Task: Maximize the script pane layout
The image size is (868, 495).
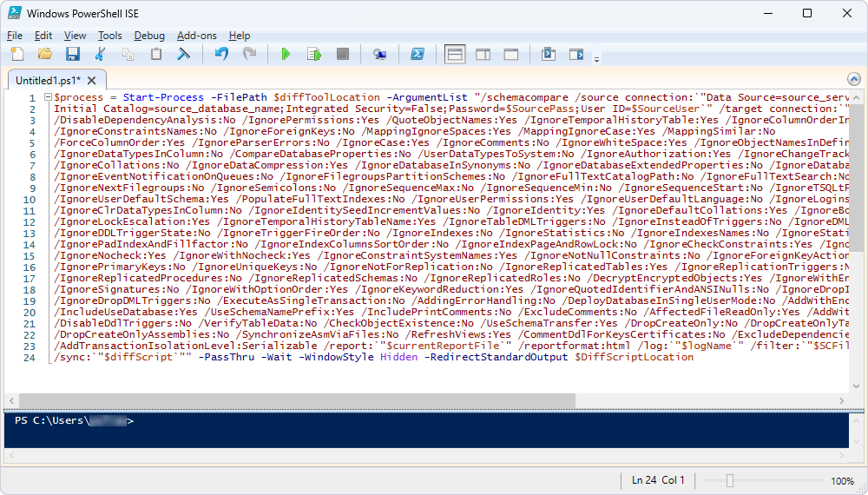Action: [x=511, y=54]
